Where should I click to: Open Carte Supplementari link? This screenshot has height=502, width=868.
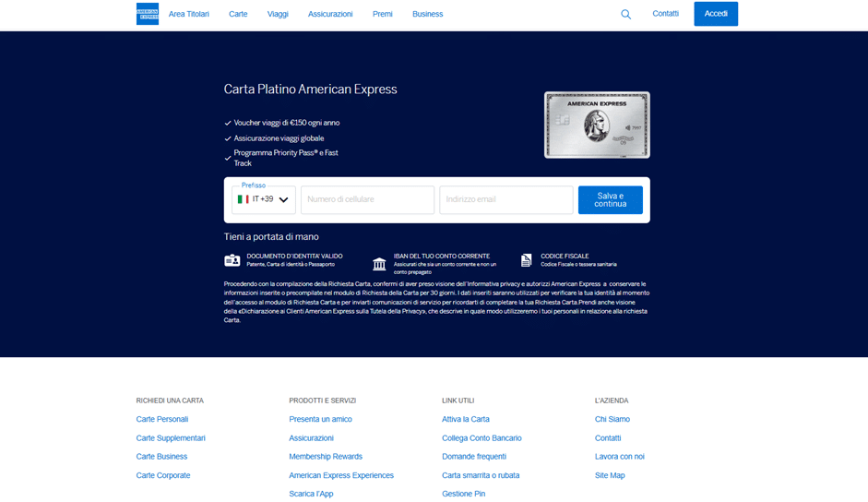tap(171, 437)
